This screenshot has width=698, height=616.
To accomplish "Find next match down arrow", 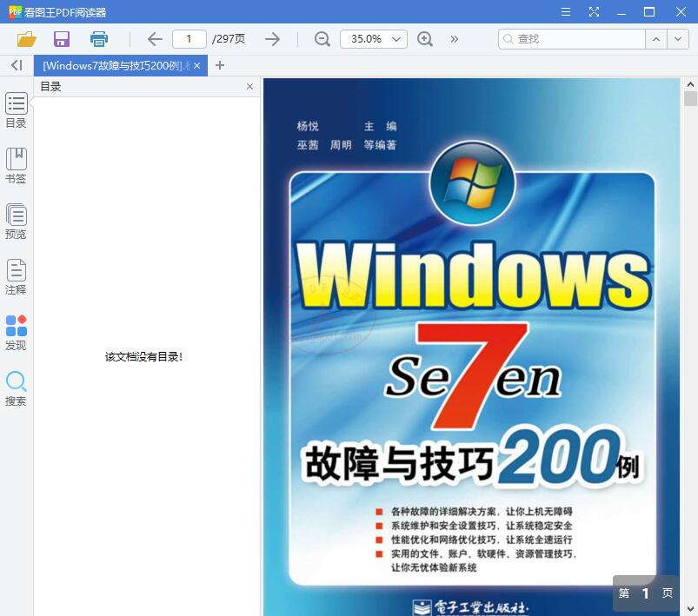I will (678, 39).
